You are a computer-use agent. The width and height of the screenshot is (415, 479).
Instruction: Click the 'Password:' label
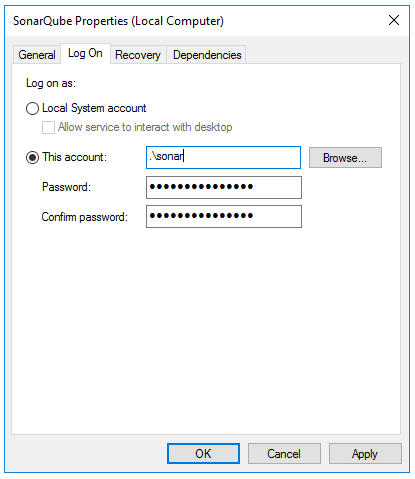[x=66, y=187]
